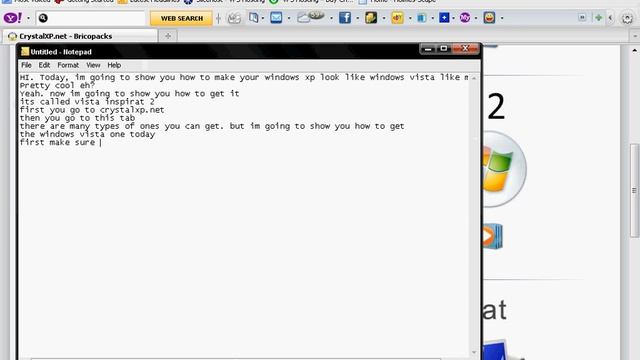640x360 pixels.
Task: Click the Notepad title bar icon
Action: point(25,51)
